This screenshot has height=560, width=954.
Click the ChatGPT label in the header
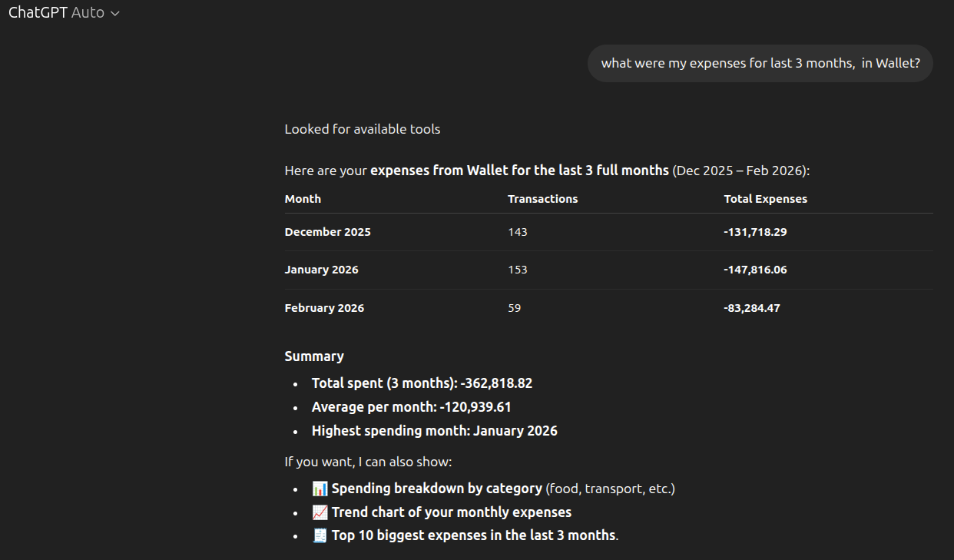pos(38,12)
